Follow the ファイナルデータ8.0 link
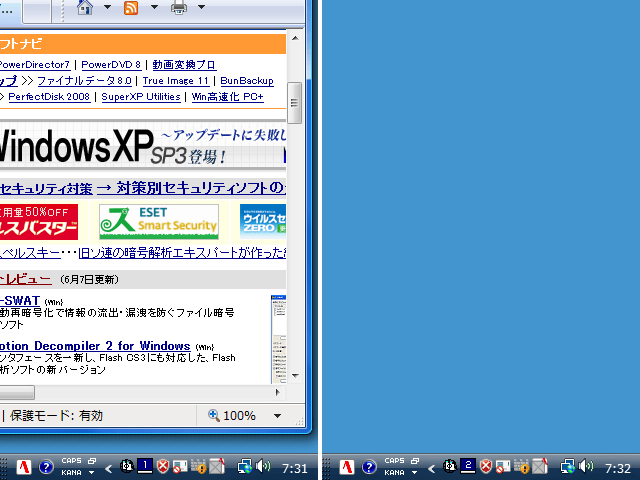The image size is (640, 480). [84, 81]
